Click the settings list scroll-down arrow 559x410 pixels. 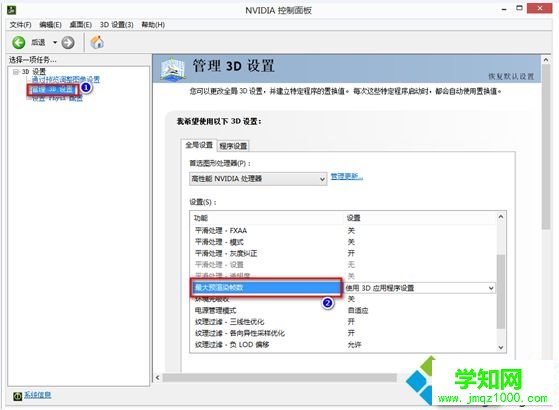click(501, 347)
